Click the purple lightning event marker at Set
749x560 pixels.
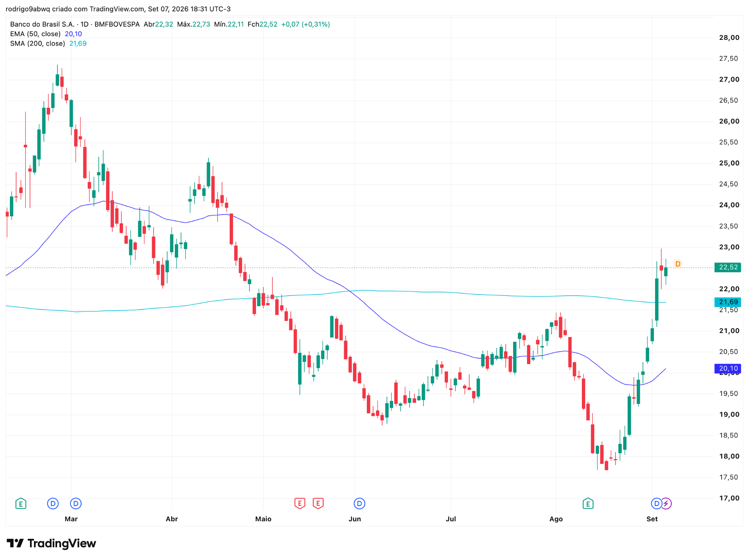(x=666, y=504)
